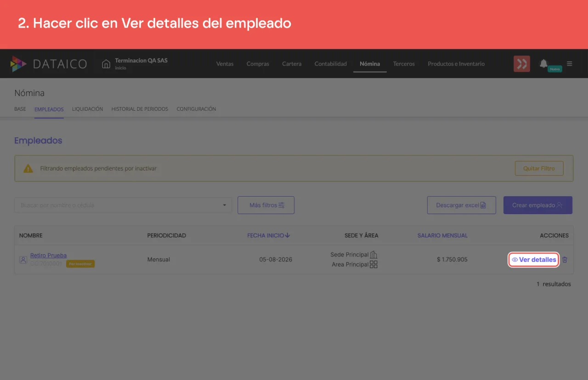Image resolution: width=588 pixels, height=380 pixels.
Task: Open the Retiro Prueba employee link
Action: point(48,255)
